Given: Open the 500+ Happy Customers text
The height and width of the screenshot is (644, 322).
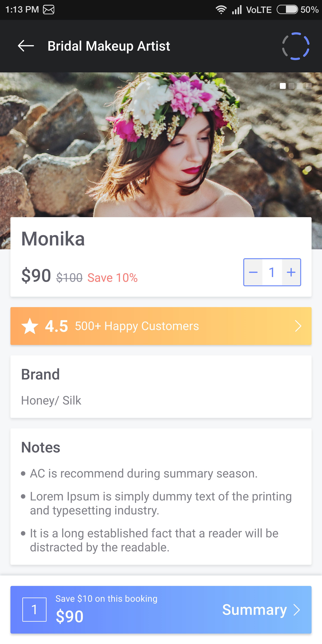Looking at the screenshot, I should coord(137,326).
